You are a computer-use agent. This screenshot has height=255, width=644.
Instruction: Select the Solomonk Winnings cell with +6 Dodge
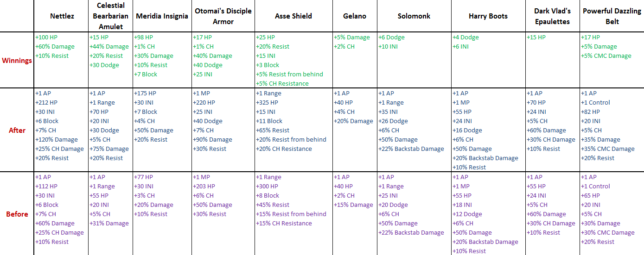pyautogui.click(x=414, y=60)
